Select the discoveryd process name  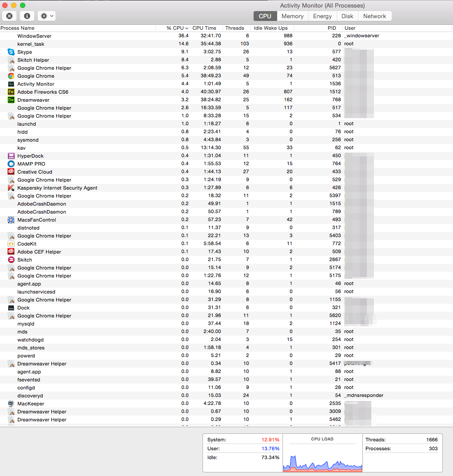pos(30,396)
